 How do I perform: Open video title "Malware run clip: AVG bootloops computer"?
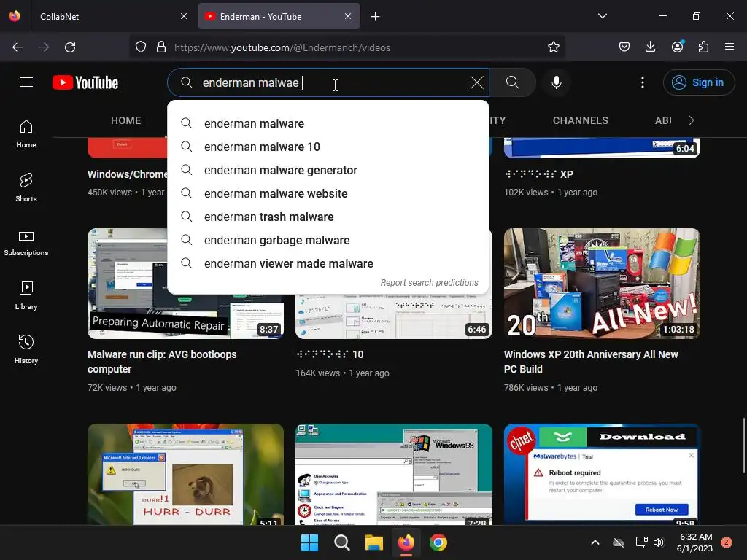pos(162,362)
